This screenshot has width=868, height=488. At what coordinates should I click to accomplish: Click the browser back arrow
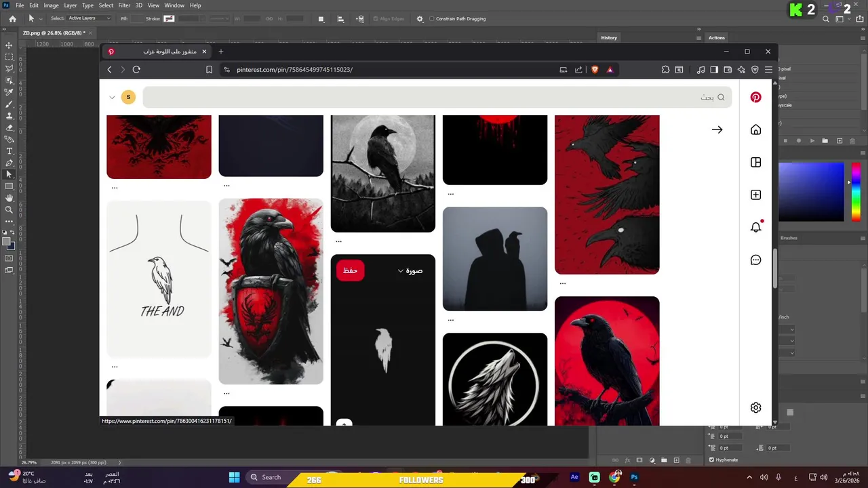click(109, 70)
